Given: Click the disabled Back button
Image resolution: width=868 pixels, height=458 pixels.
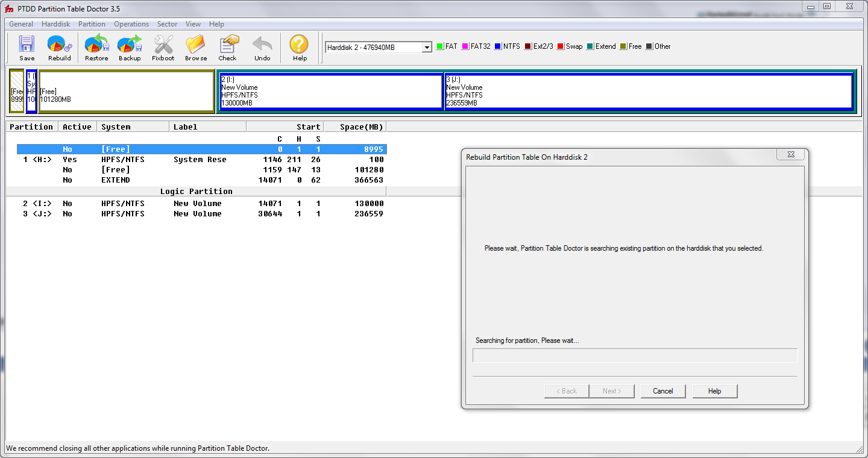Looking at the screenshot, I should tap(567, 391).
